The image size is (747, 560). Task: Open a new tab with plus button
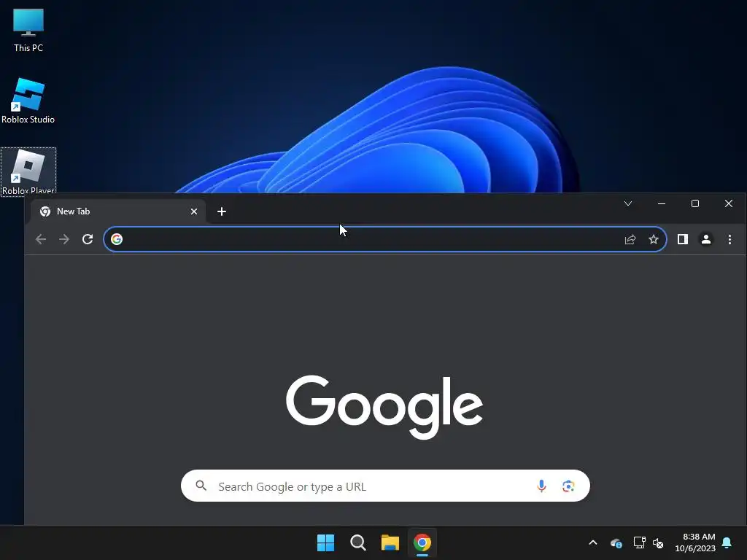[x=222, y=211]
